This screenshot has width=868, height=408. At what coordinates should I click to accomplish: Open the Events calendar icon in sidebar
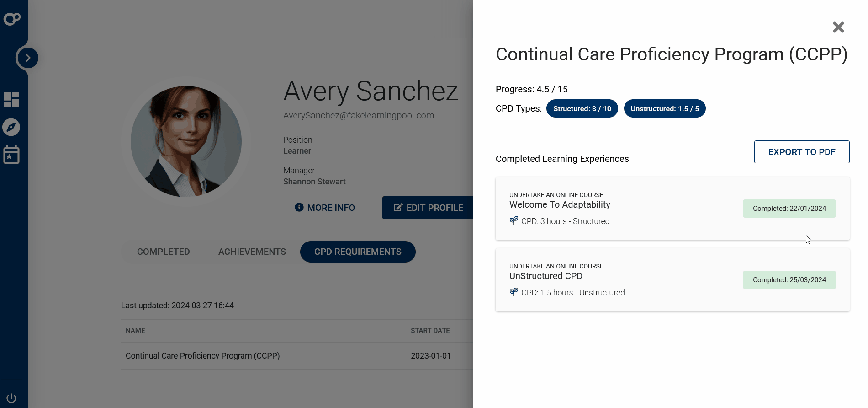(x=11, y=155)
